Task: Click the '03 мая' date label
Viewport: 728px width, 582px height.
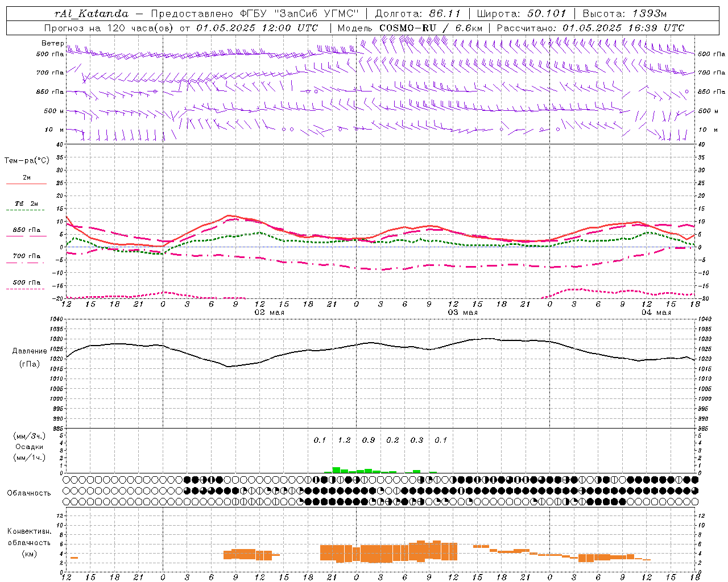Action: pos(463,313)
